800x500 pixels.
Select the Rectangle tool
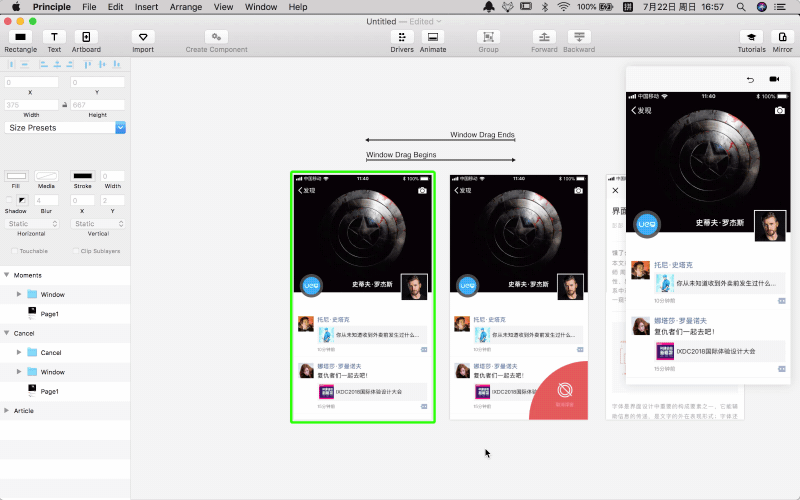click(20, 37)
